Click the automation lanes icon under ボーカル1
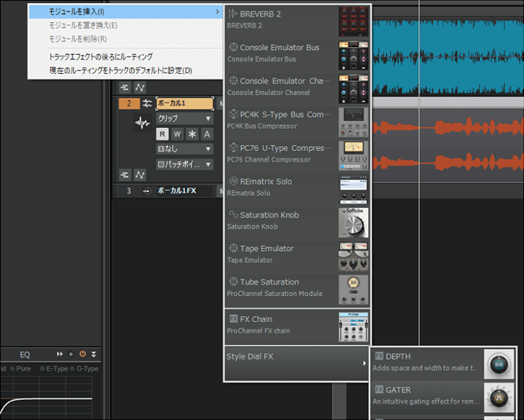The image size is (524, 420). pos(140,175)
